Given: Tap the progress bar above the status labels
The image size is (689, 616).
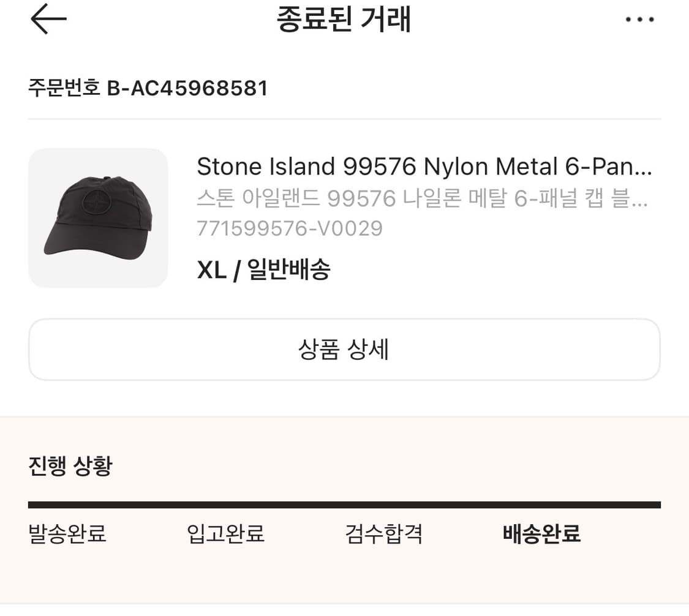Looking at the screenshot, I should click(x=344, y=503).
